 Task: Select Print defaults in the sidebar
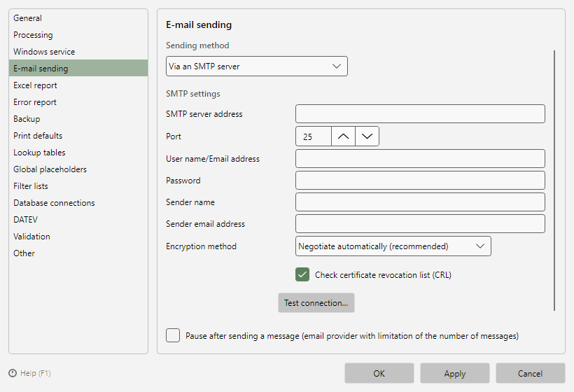point(78,136)
